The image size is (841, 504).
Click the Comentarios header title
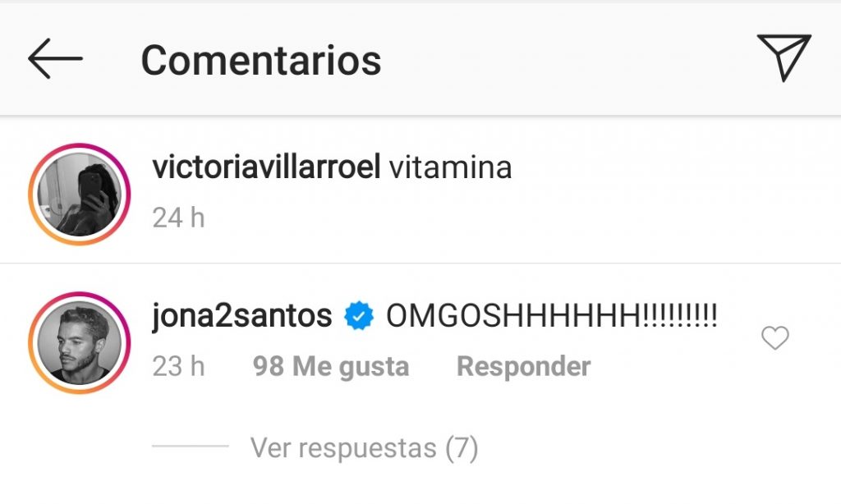261,61
